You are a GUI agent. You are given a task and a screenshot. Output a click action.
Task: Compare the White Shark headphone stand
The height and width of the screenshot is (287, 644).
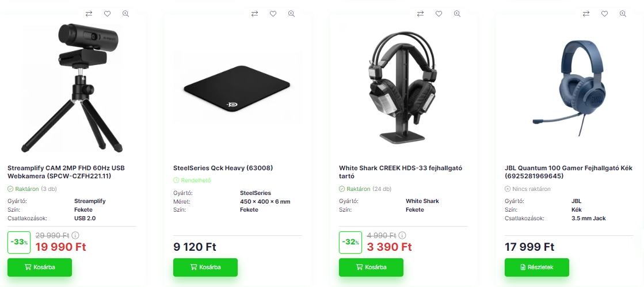(420, 14)
